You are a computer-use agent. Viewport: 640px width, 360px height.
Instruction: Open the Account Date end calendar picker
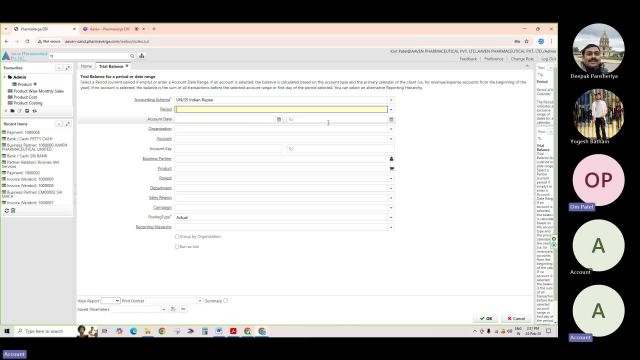click(x=391, y=119)
